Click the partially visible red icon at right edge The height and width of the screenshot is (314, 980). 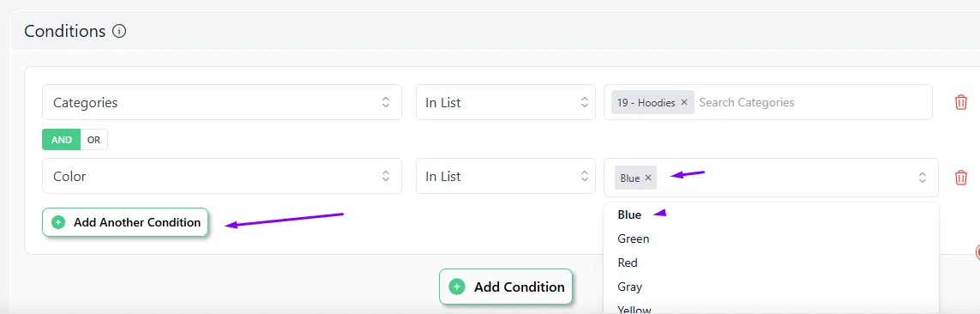click(977, 252)
